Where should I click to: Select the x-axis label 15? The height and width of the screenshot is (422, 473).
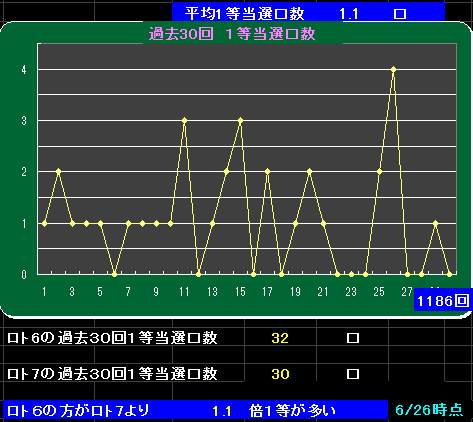tap(240, 292)
